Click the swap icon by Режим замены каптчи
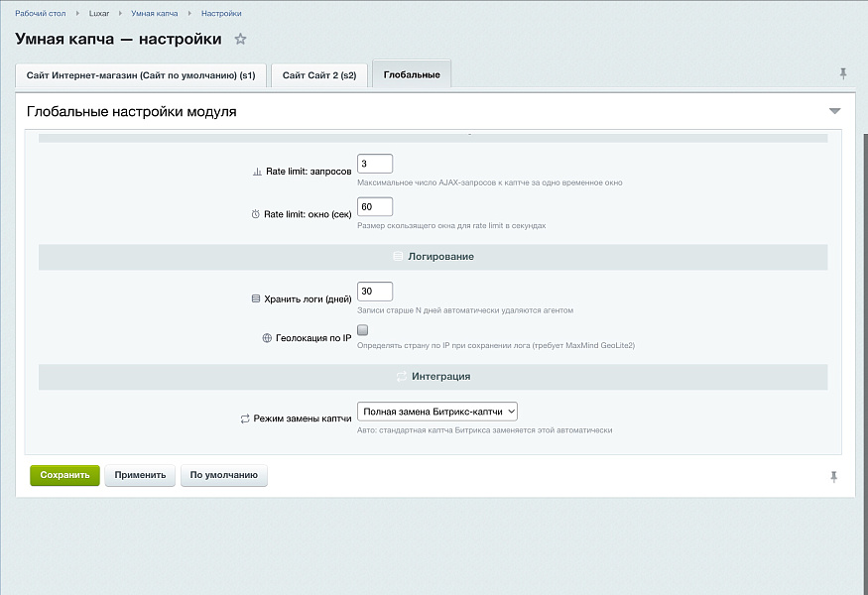The width and height of the screenshot is (868, 595). 245,418
